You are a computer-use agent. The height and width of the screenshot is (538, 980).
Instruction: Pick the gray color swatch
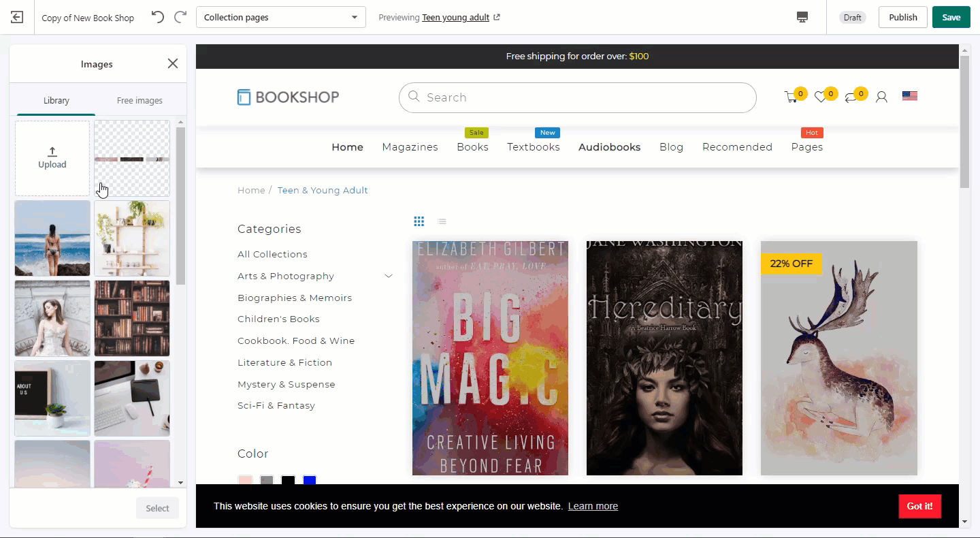[267, 480]
